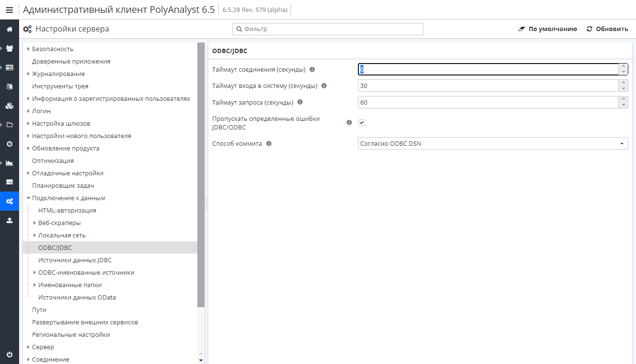Open the area chart sidebar icon
Screen dimensions: 636x364
click(10, 163)
